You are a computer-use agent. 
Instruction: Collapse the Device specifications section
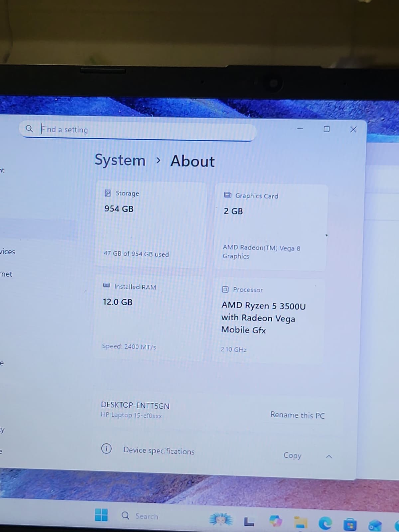[329, 457]
